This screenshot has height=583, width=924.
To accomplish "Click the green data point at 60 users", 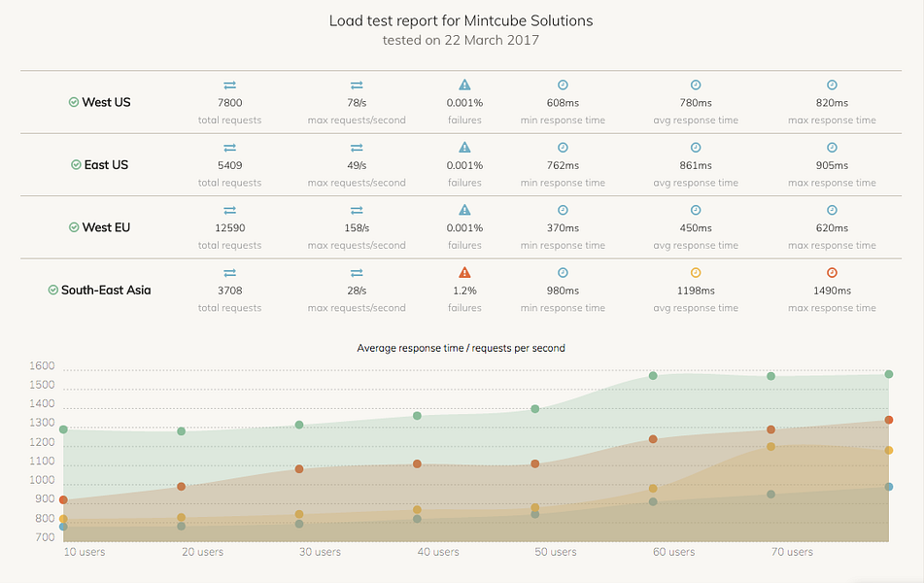I will [x=653, y=375].
